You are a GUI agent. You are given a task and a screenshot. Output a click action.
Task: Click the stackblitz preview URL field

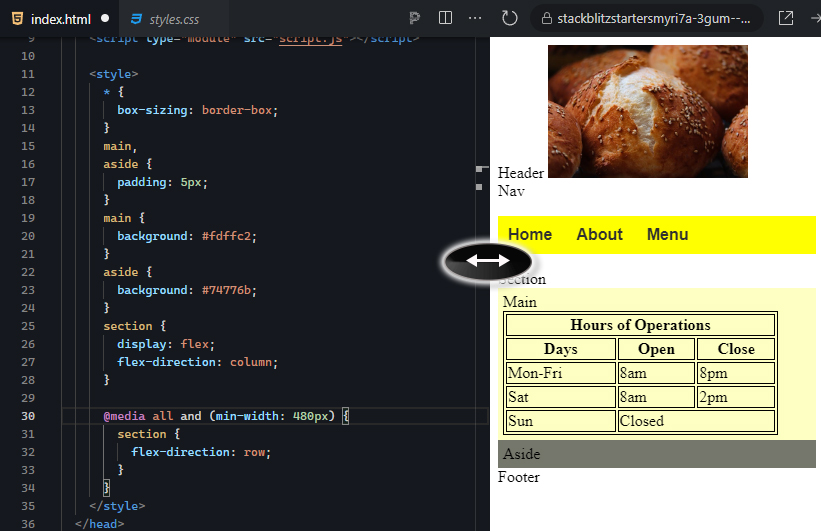click(647, 19)
